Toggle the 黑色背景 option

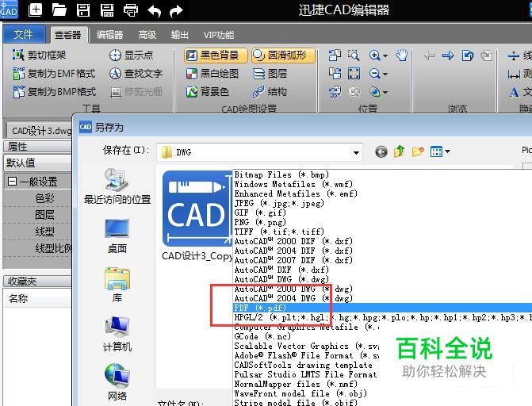click(x=216, y=55)
